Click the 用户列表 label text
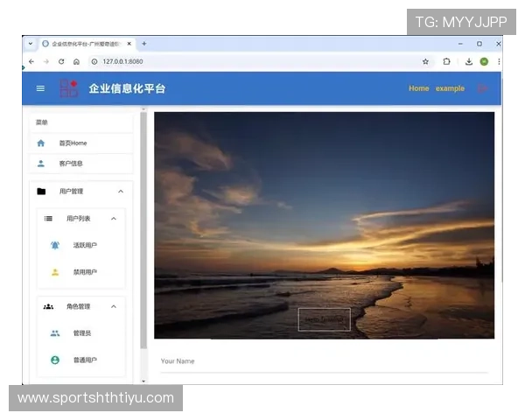The width and height of the screenshot is (525, 420). pyautogui.click(x=78, y=219)
